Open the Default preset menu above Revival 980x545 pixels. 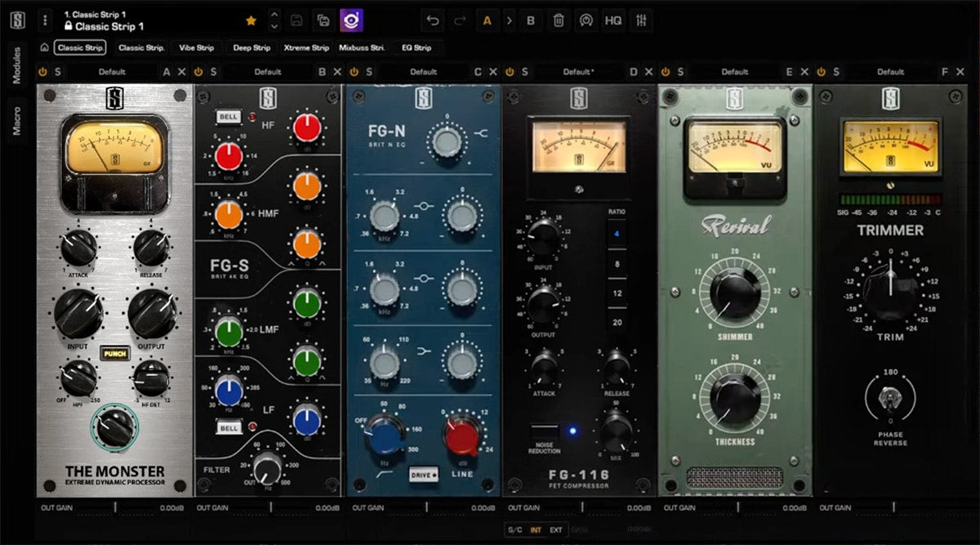click(x=734, y=72)
